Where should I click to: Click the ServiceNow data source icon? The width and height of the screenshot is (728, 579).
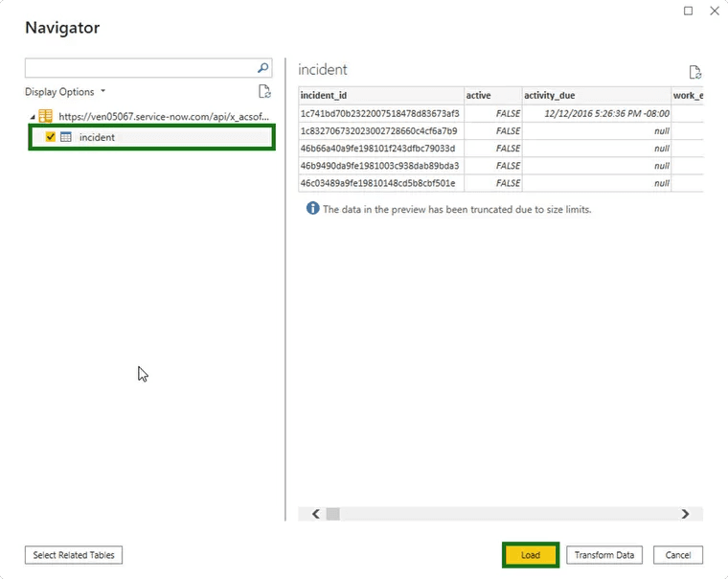(46, 116)
